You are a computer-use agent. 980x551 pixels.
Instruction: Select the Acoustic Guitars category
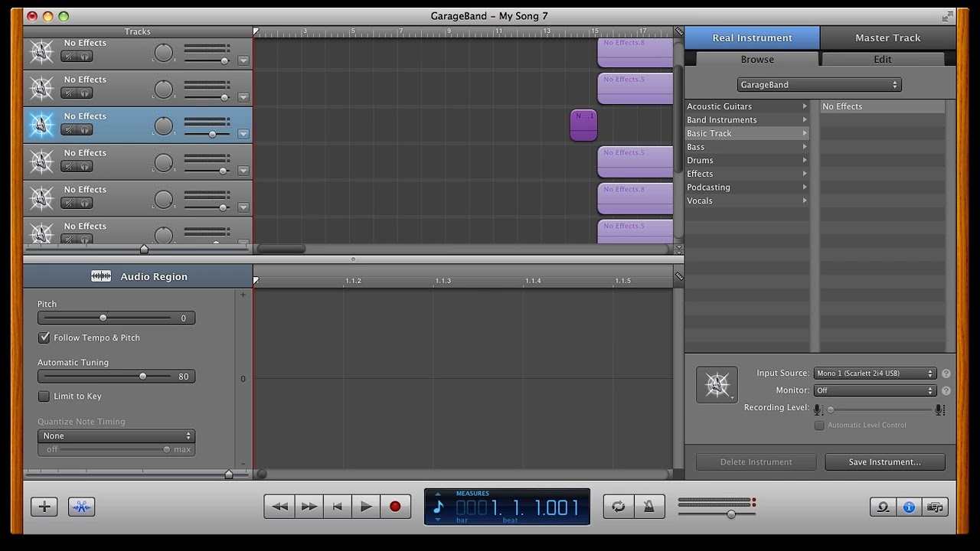click(747, 106)
